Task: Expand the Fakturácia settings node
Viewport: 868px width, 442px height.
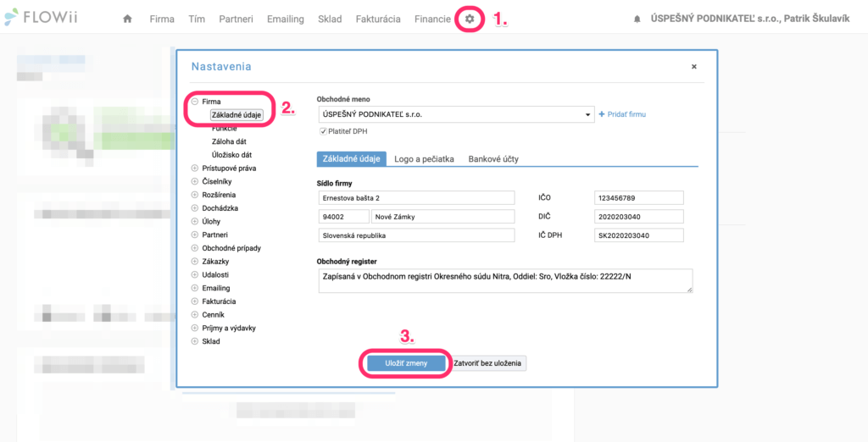Action: click(x=195, y=301)
